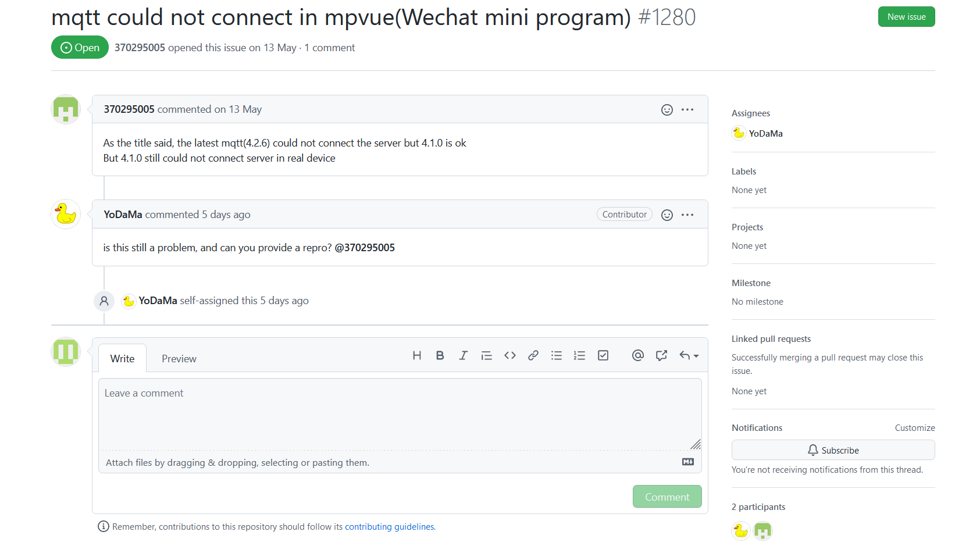Open 370295005 profile from issue header

140,48
